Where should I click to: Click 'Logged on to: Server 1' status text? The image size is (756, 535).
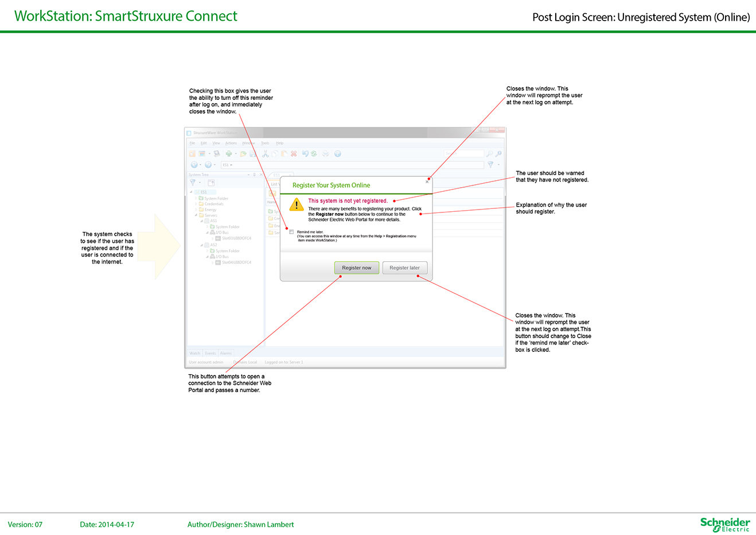284,362
